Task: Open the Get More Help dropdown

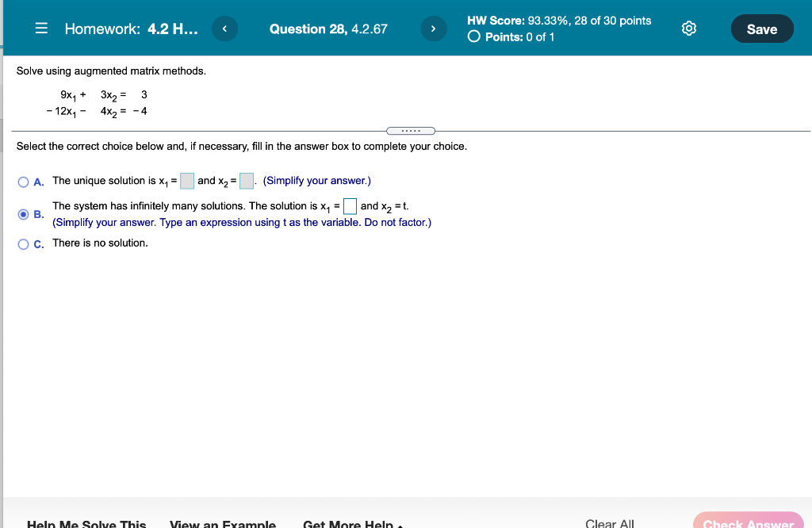Action: [350, 523]
